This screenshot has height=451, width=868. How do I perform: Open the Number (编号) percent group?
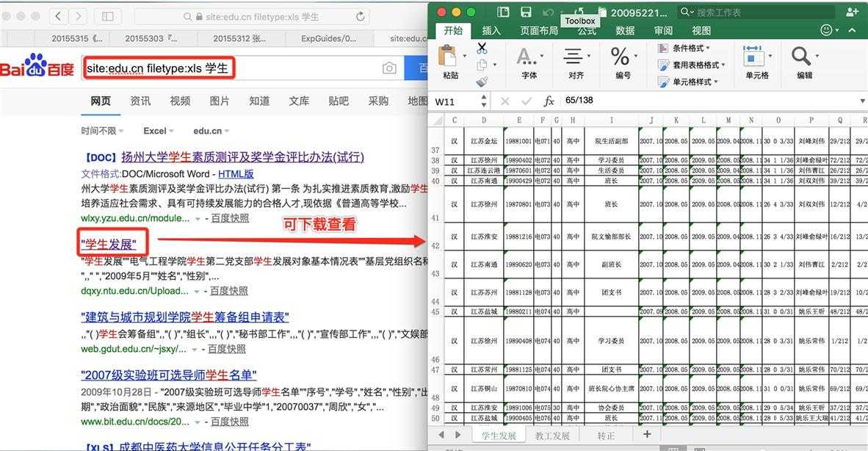click(x=623, y=62)
